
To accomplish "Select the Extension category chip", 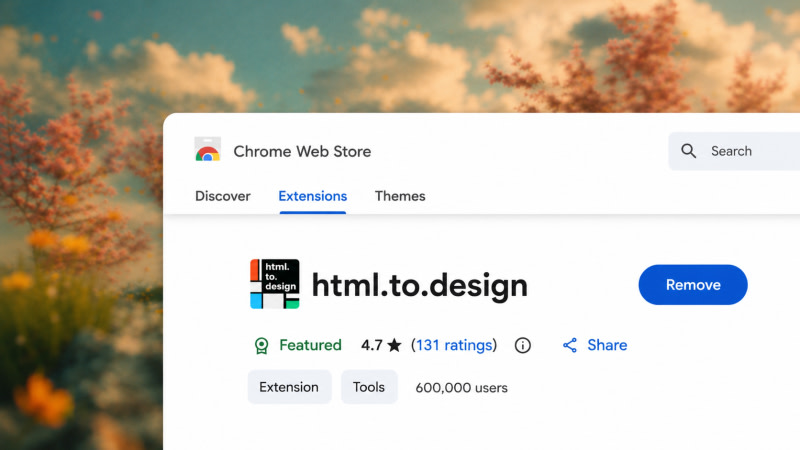I will [289, 387].
